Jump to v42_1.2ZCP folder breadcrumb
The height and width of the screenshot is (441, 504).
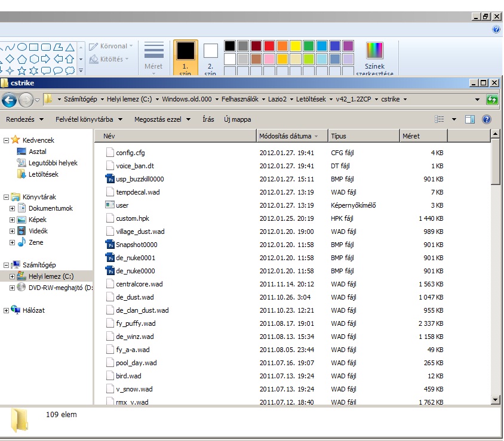pos(354,99)
